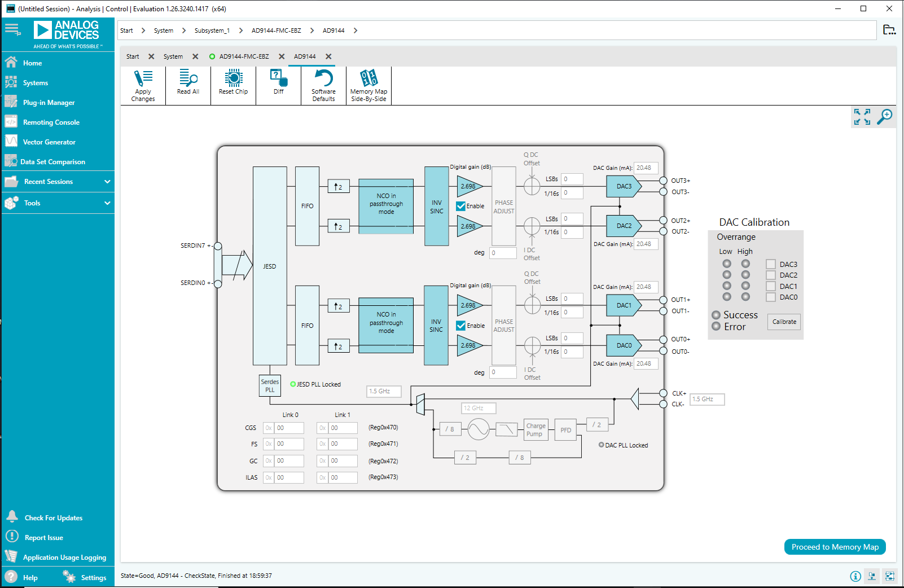Click the Calibrate button

784,322
